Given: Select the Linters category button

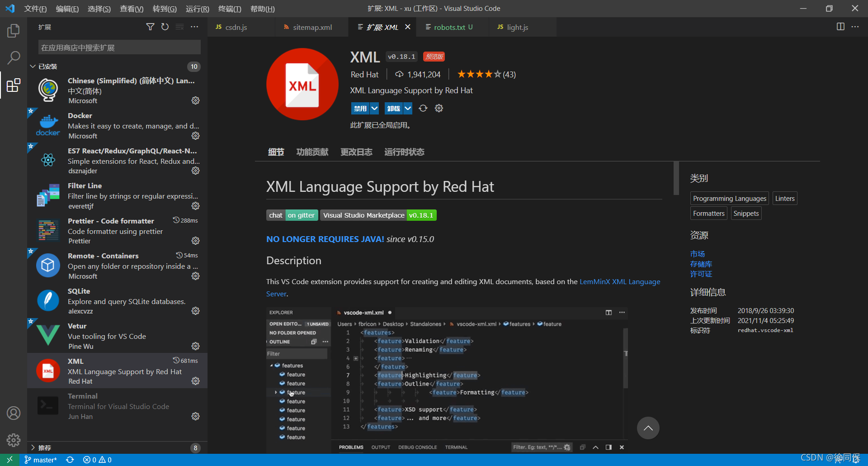Looking at the screenshot, I should click(x=784, y=198).
